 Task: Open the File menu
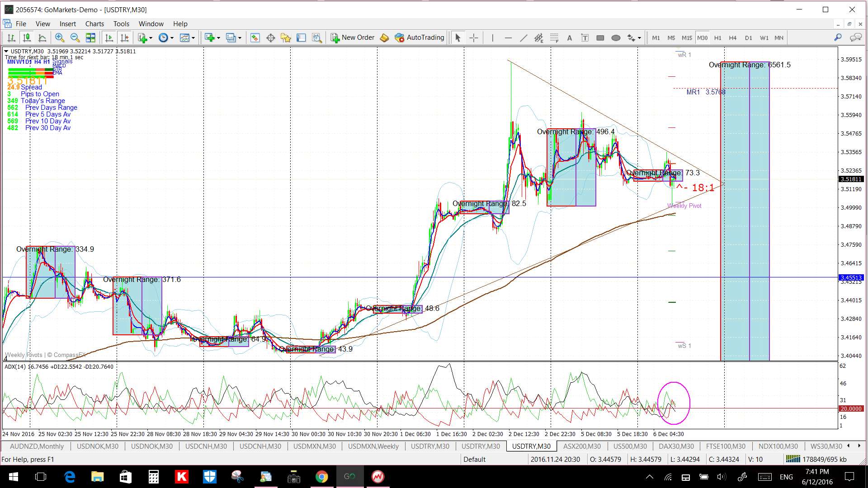click(x=21, y=24)
